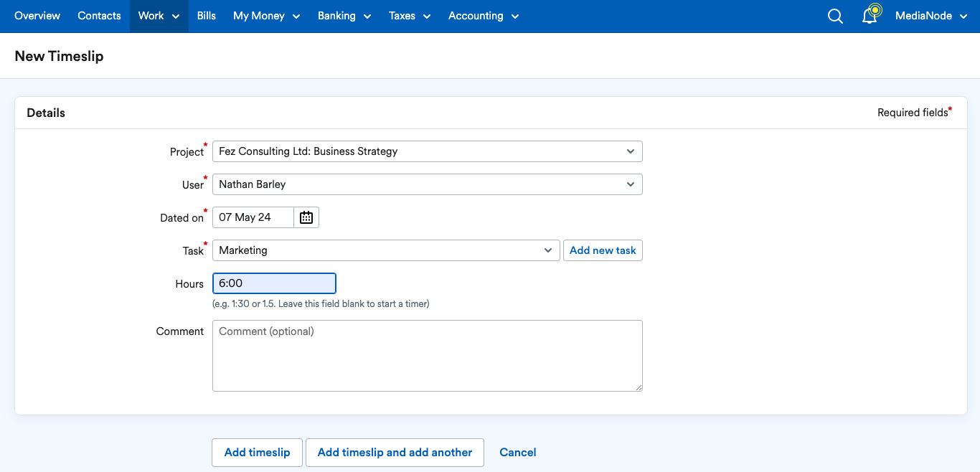Open the Taxes menu
Image resolution: width=980 pixels, height=472 pixels.
click(x=410, y=16)
